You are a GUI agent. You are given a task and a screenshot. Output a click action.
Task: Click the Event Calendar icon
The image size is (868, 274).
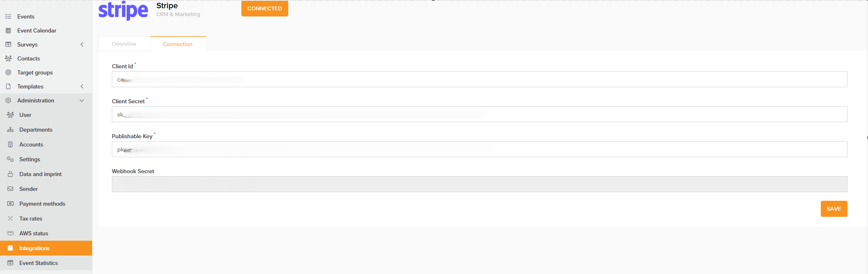pos(8,30)
